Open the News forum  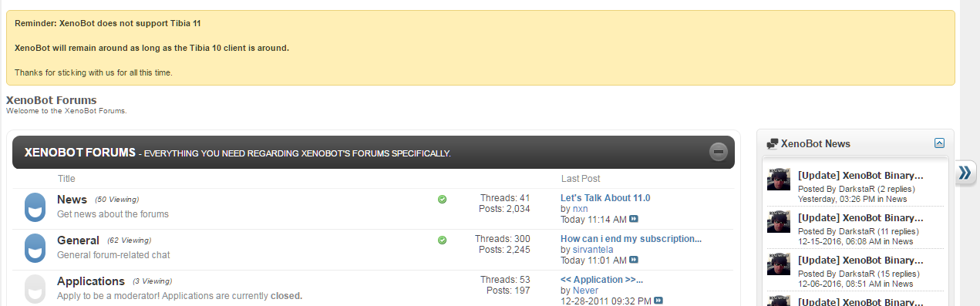72,199
